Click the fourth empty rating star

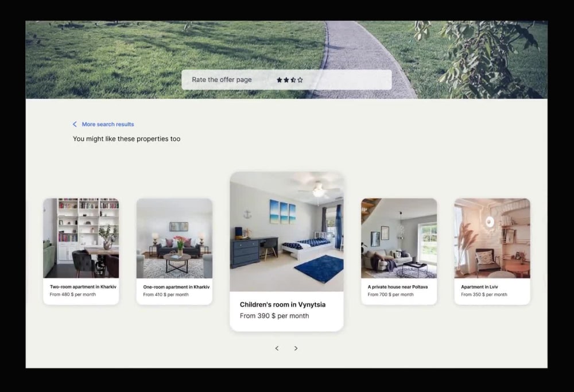pyautogui.click(x=300, y=80)
